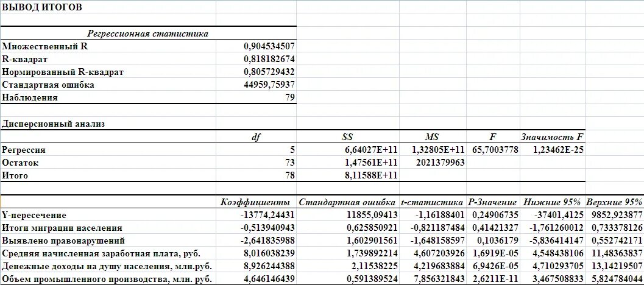Select the t-statistic 7,856321843
This screenshot has height=285, width=644.
[x=438, y=280]
